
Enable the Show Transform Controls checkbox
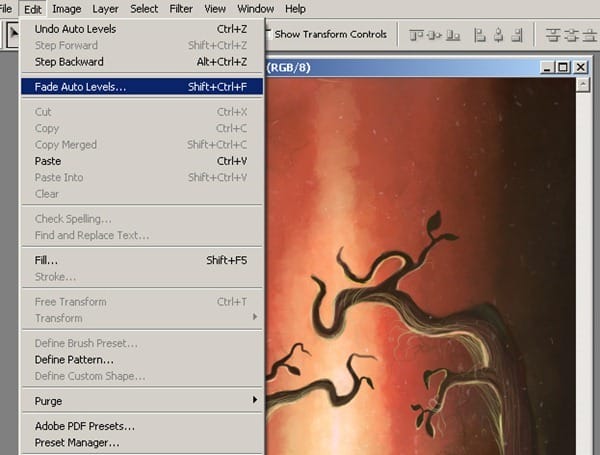268,34
